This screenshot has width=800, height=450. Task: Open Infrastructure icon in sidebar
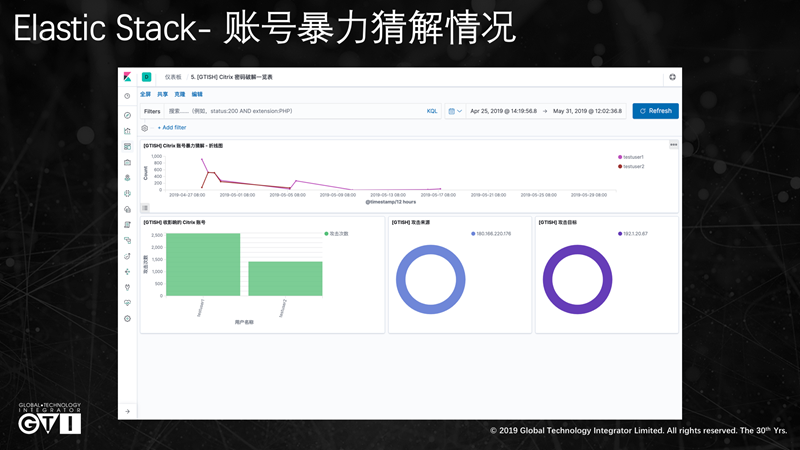127,209
